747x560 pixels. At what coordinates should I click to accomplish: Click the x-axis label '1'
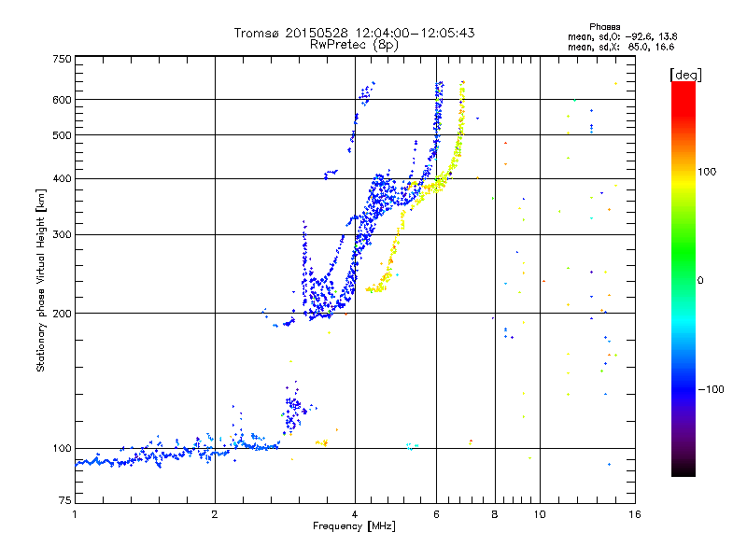coord(75,514)
